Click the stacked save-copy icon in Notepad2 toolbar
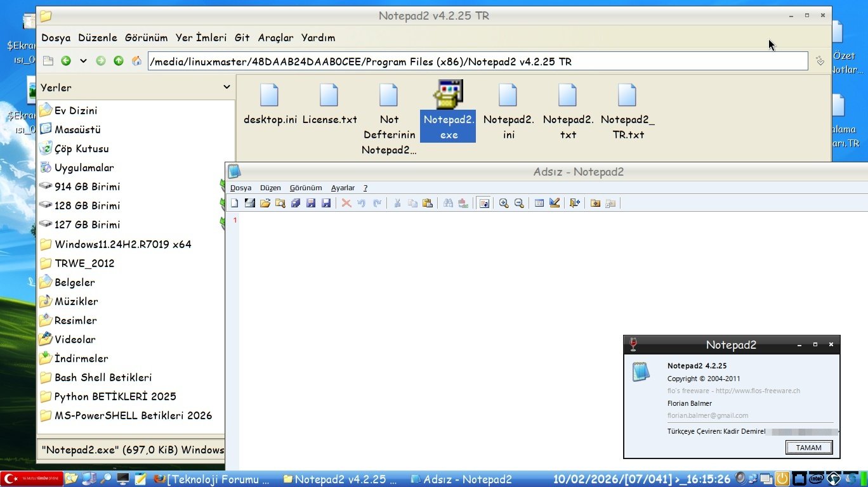Viewport: 868px width, 487px height. click(296, 203)
